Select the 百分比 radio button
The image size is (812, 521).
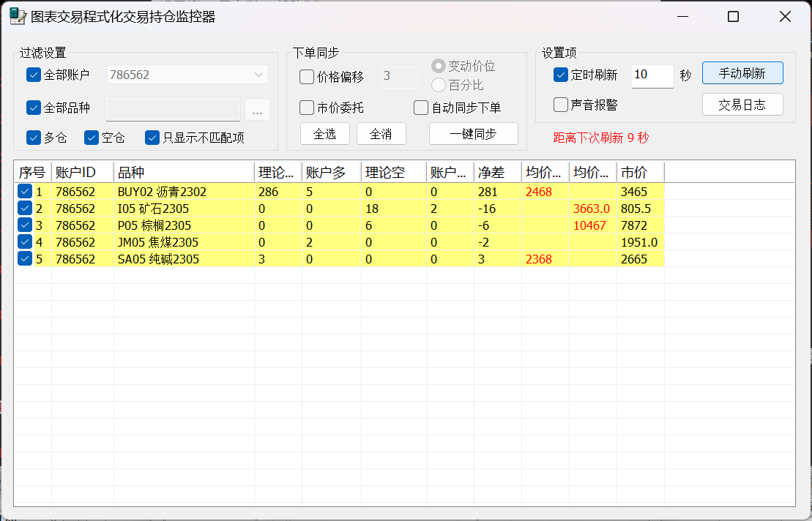pyautogui.click(x=439, y=85)
